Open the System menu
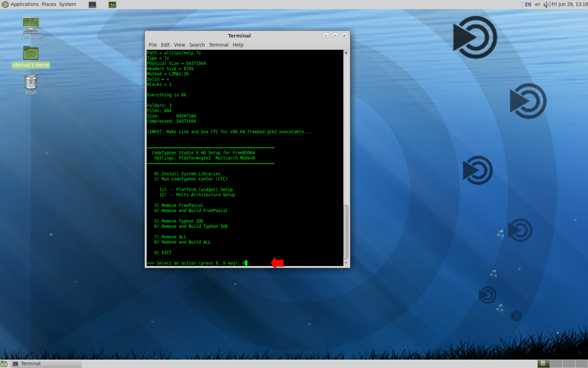Screen dimensions: 588x368 [68, 5]
